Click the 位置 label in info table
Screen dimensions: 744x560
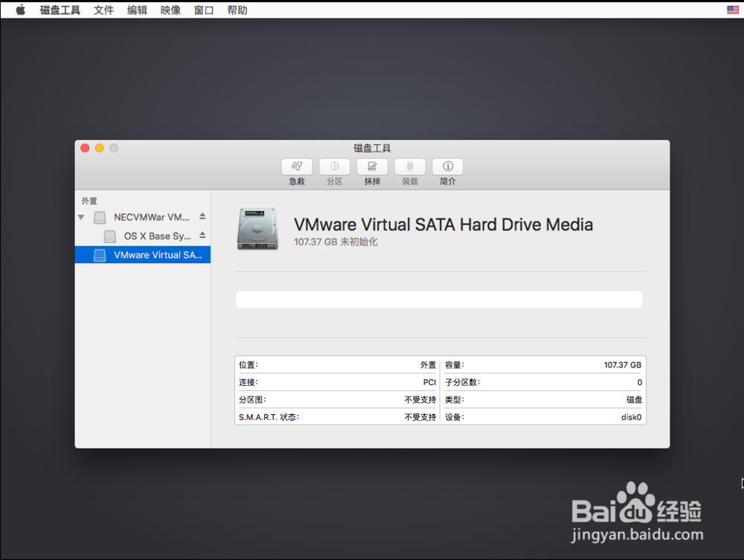click(248, 364)
